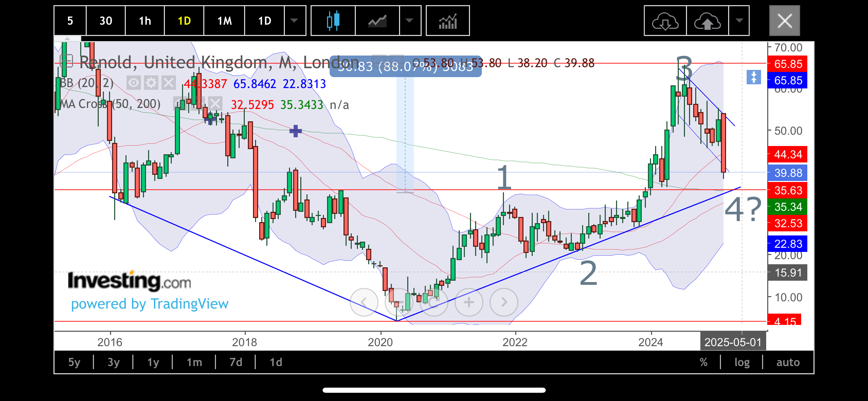Viewport: 868px width, 401px height.
Task: Toggle log scale mode
Action: pos(742,362)
